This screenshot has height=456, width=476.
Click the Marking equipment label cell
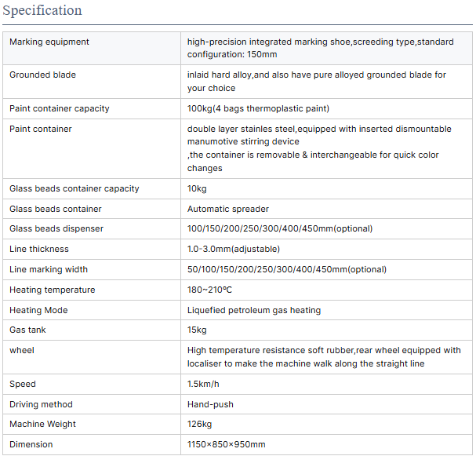[49, 42]
